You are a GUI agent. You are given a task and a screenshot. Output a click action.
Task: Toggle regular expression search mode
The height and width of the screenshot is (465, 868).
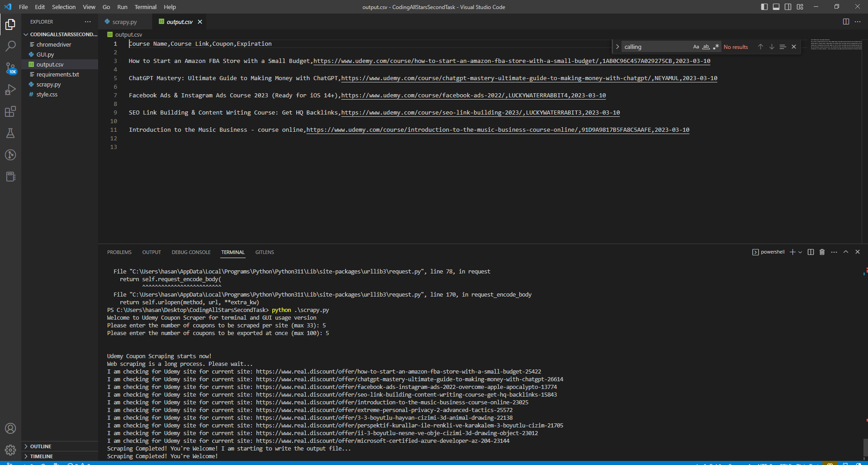(x=716, y=47)
